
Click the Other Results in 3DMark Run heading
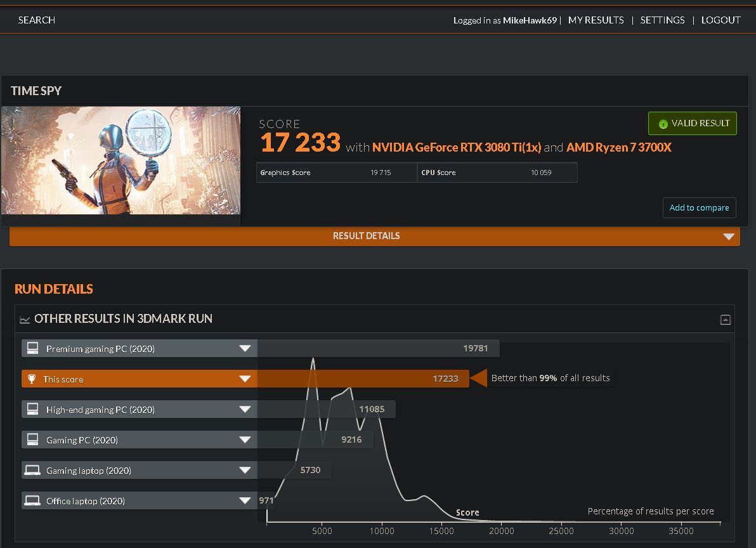[124, 318]
